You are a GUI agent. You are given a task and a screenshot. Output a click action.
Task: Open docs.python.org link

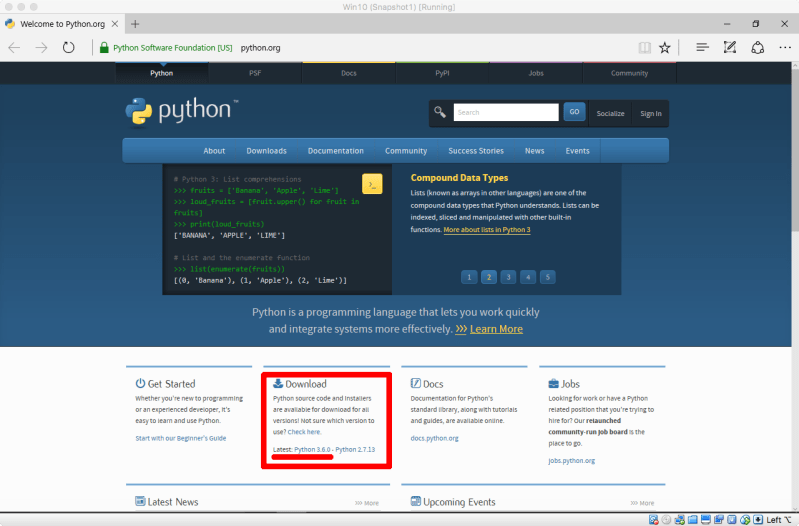click(x=435, y=438)
